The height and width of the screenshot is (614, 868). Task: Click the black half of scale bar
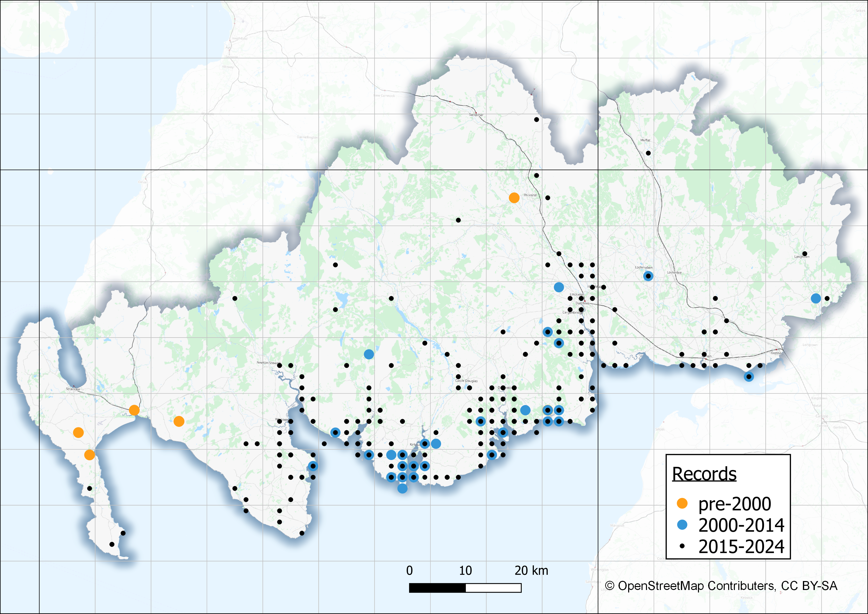pyautogui.click(x=437, y=588)
